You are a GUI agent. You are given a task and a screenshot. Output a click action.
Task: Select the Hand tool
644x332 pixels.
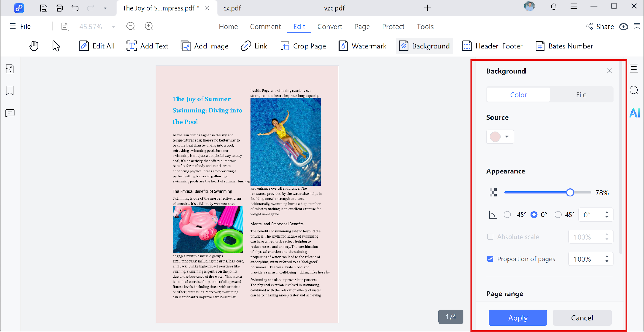[34, 46]
